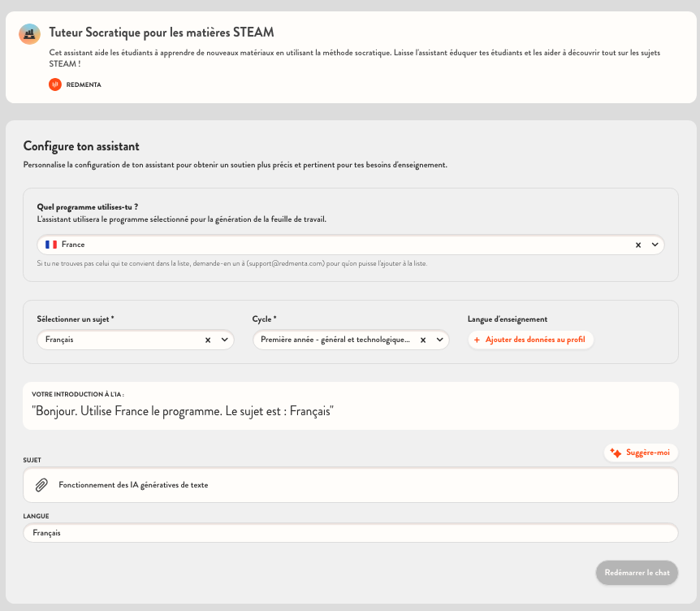This screenshot has height=611, width=700.
Task: Click the paperclip attachment icon
Action: 41,485
